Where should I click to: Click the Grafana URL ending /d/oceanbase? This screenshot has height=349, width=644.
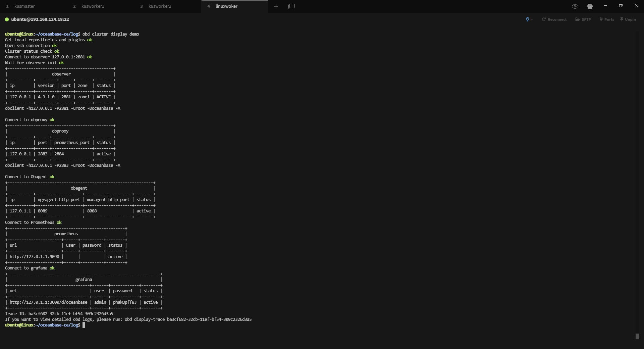(49, 302)
